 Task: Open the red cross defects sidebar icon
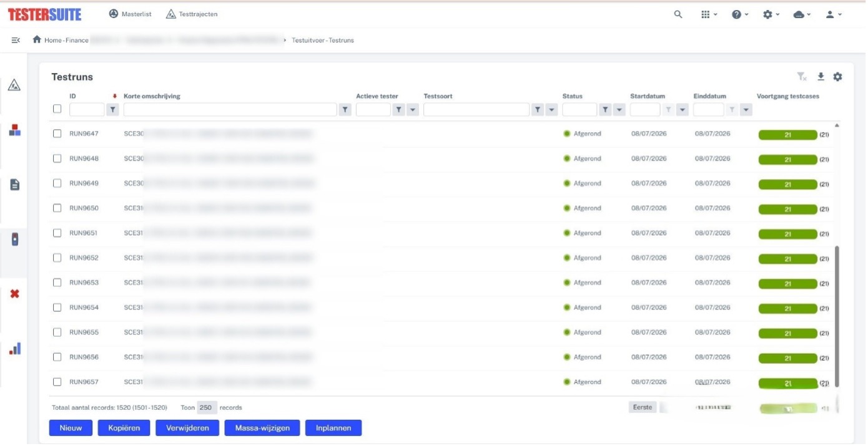(14, 293)
